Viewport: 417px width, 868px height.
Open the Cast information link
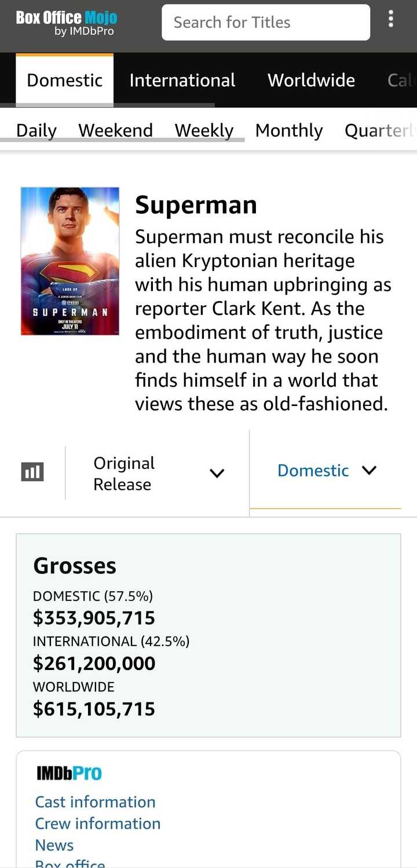tap(96, 802)
